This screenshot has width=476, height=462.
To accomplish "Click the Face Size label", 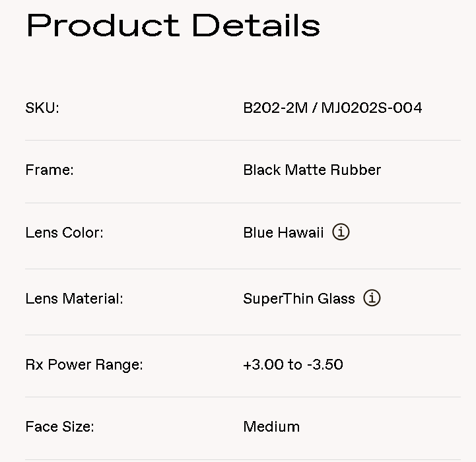I will [x=59, y=426].
